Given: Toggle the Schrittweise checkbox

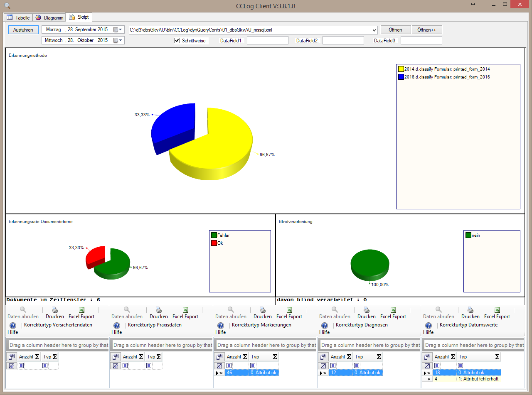Looking at the screenshot, I should point(177,41).
